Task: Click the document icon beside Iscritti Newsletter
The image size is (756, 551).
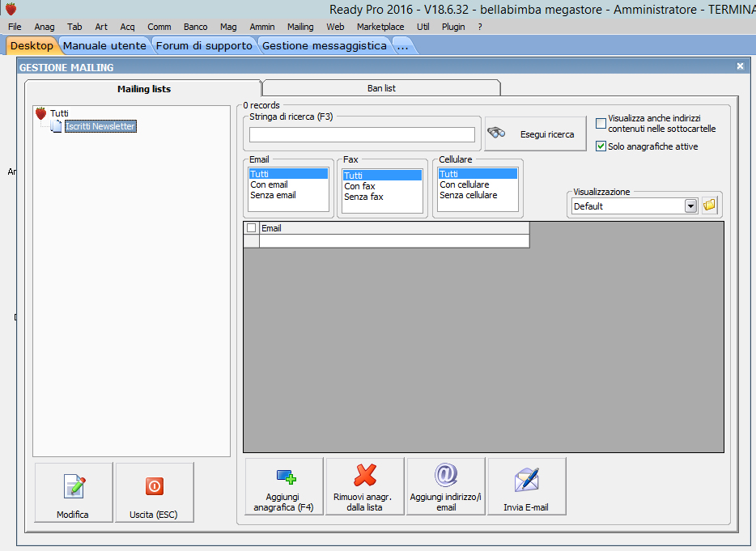Action: (57, 126)
